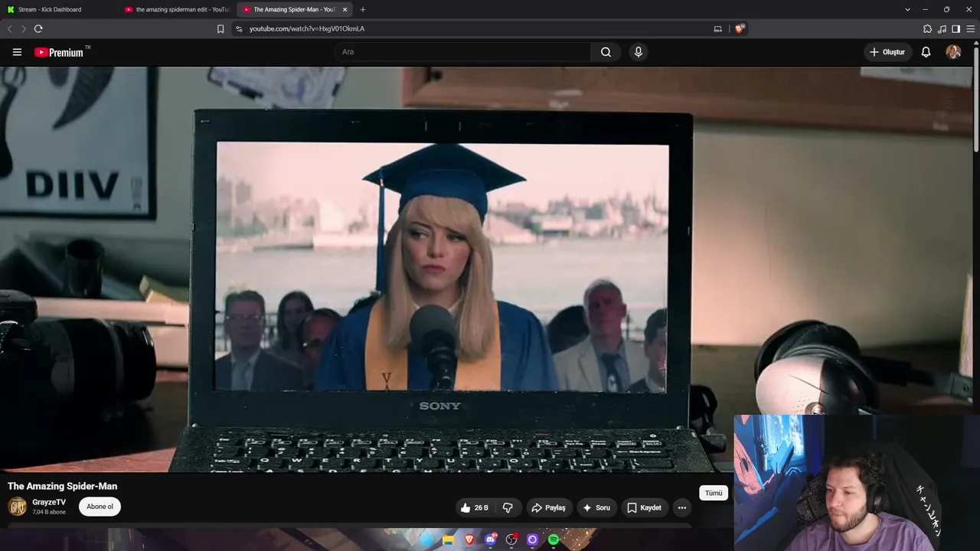980x551 pixels.
Task: Open media control music note icon
Action: pyautogui.click(x=942, y=29)
